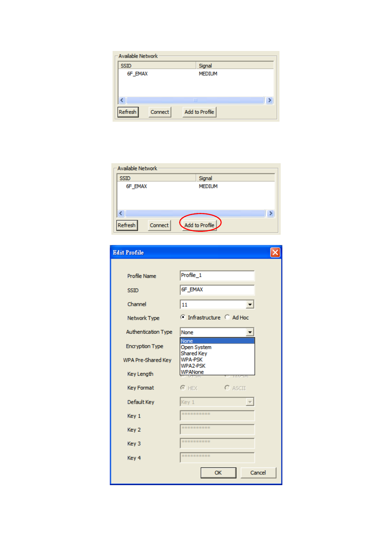Choose Open System authentication
Screen dimensions: 392x555
[217, 347]
